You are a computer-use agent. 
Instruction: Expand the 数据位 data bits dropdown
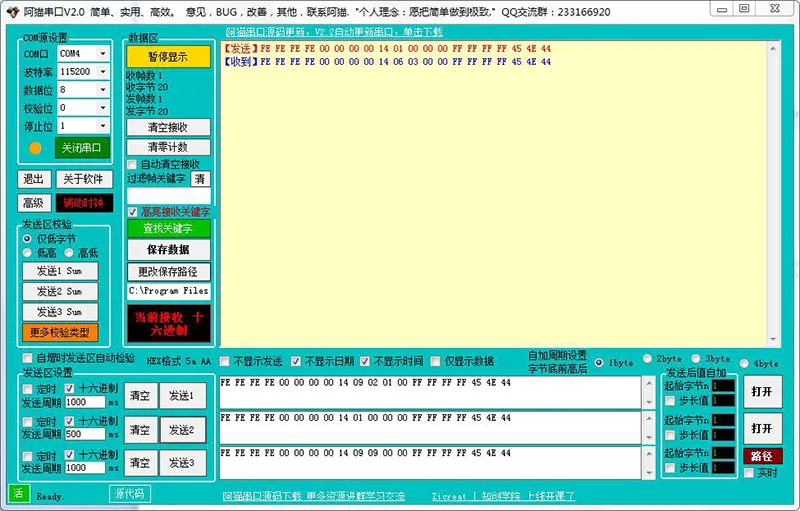(103, 90)
